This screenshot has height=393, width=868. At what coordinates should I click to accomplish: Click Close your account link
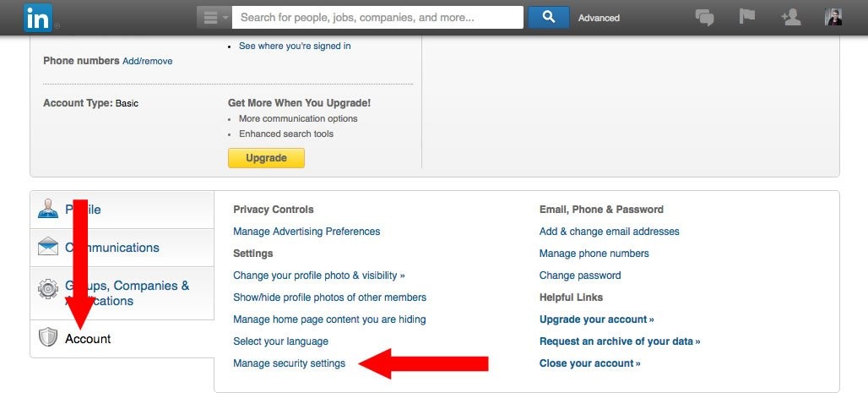(589, 363)
